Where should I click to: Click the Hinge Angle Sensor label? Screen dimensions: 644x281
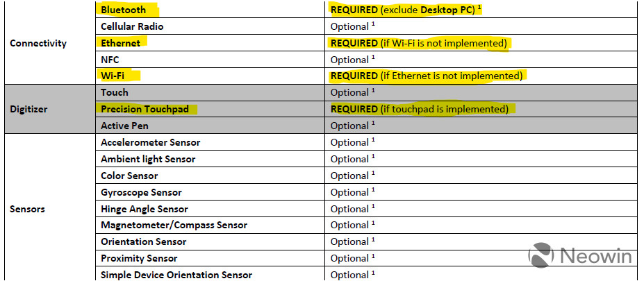point(144,209)
